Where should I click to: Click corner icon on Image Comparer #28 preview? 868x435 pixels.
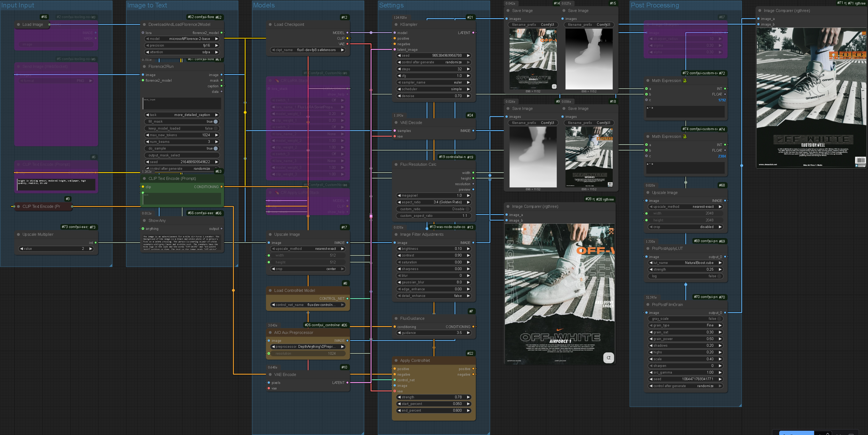coord(609,358)
